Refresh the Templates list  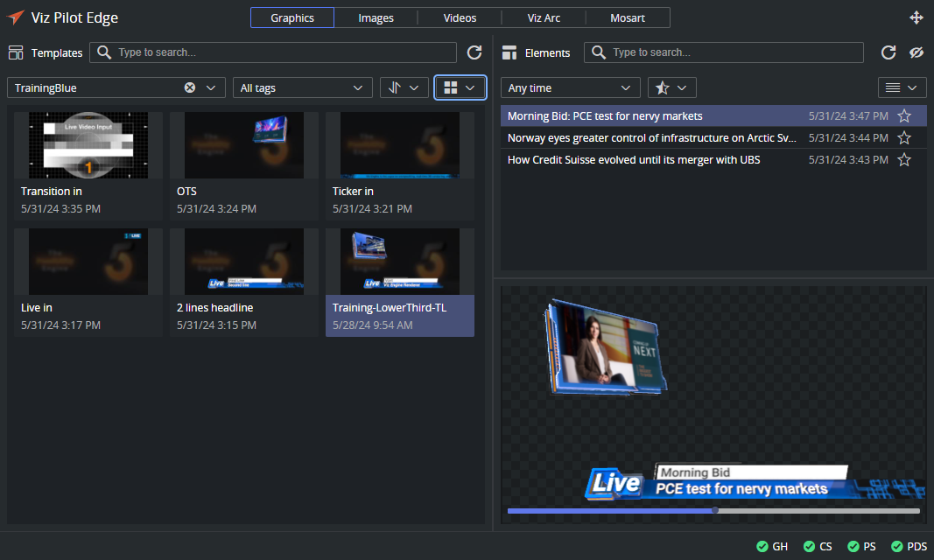474,52
